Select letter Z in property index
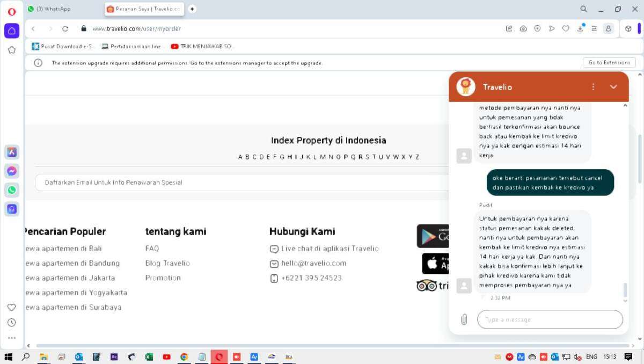This screenshot has height=364, width=644. pyautogui.click(x=417, y=157)
